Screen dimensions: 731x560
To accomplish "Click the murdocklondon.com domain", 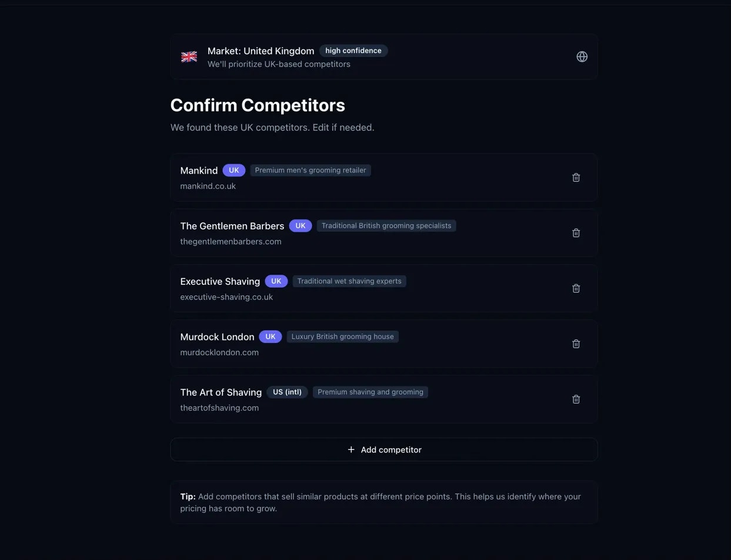I will [219, 352].
